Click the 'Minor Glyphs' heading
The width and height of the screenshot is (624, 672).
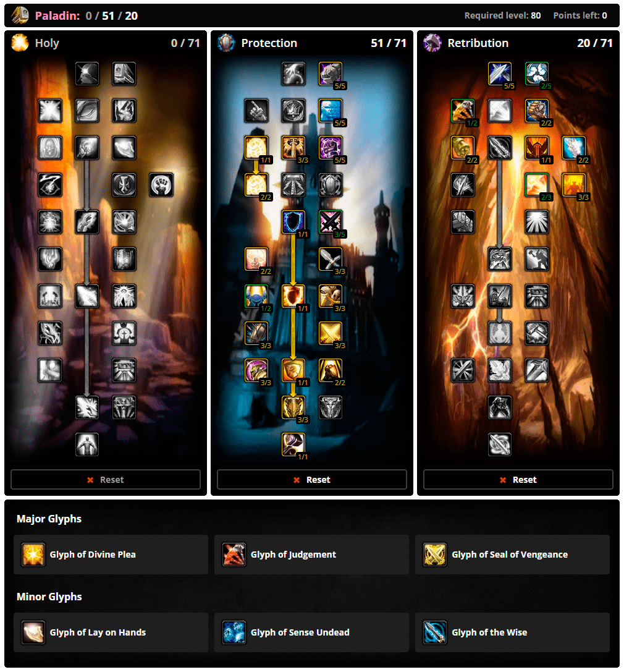[x=49, y=597]
